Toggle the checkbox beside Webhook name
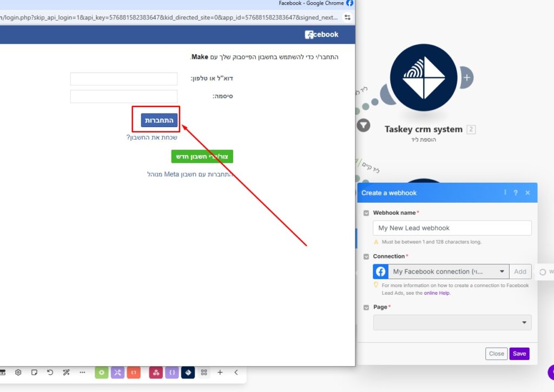 366,213
